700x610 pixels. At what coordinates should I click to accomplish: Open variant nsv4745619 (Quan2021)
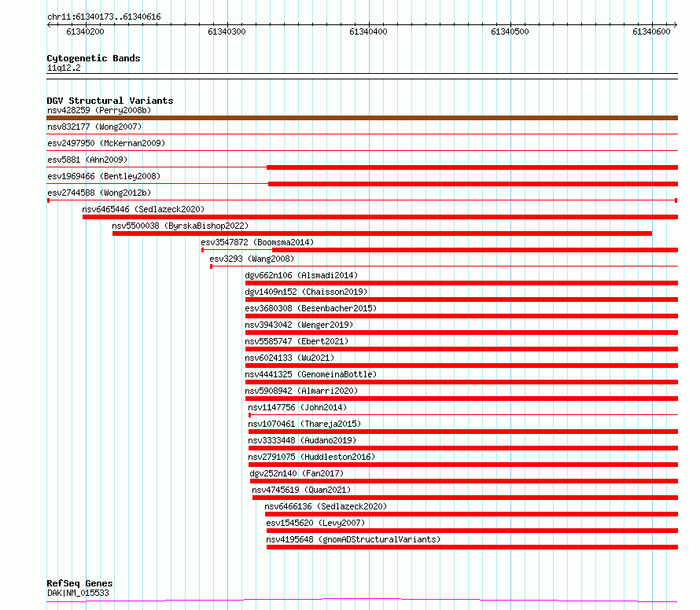coord(301,490)
